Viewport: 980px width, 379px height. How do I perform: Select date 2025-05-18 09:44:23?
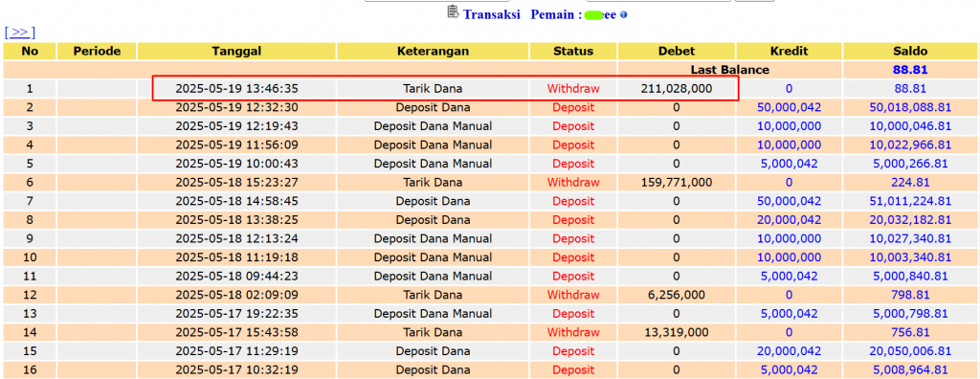point(236,277)
